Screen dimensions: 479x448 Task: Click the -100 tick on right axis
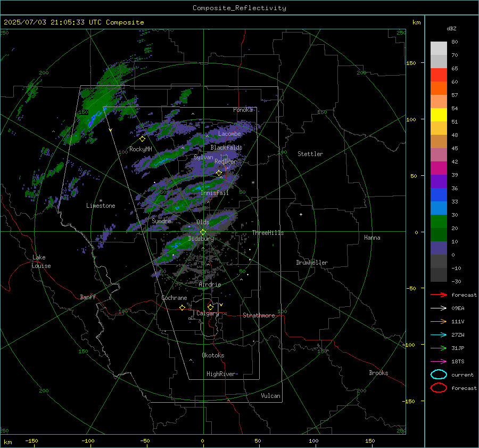pyautogui.click(x=408, y=345)
